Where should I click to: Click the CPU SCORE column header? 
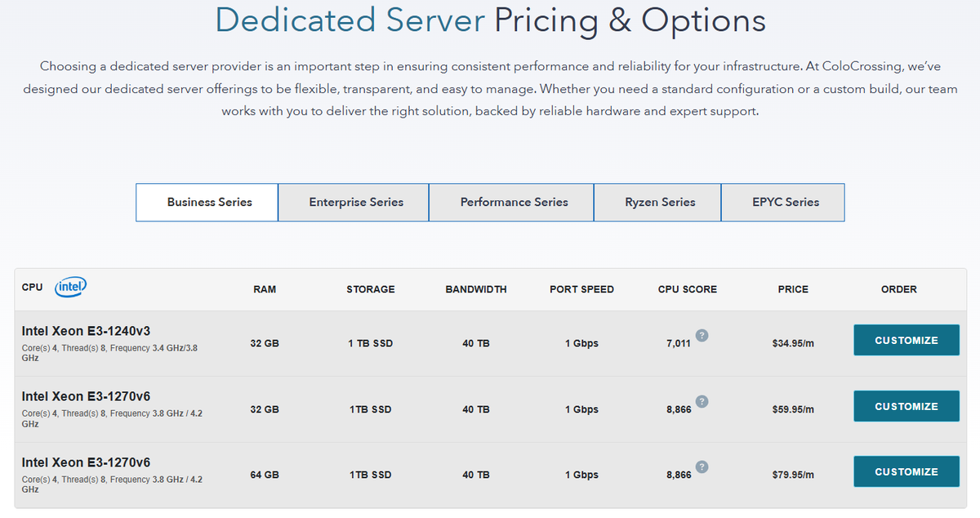point(688,289)
